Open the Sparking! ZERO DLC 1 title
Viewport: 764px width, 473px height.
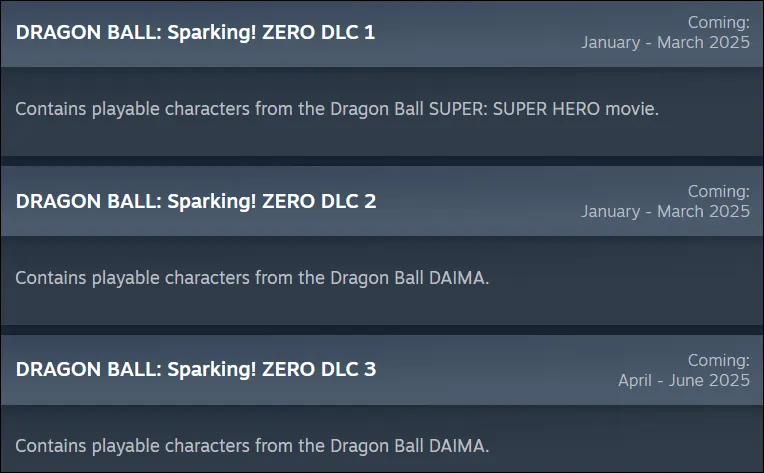[195, 32]
